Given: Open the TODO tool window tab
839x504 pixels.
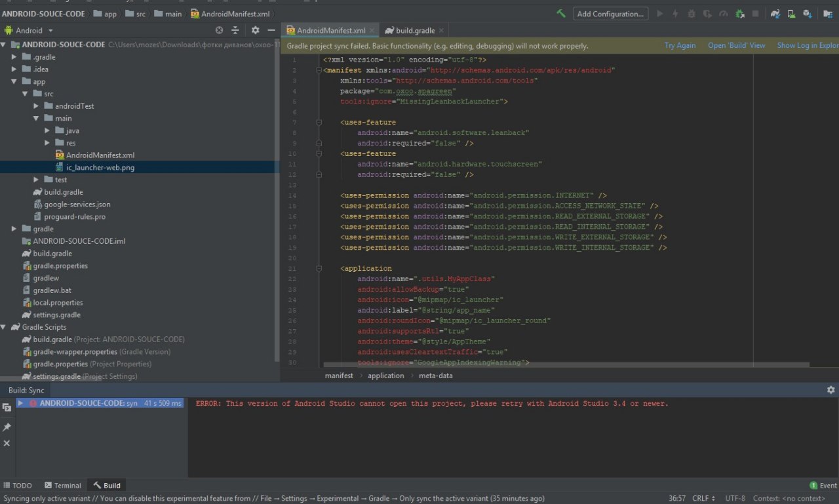Looking at the screenshot, I should coord(17,486).
